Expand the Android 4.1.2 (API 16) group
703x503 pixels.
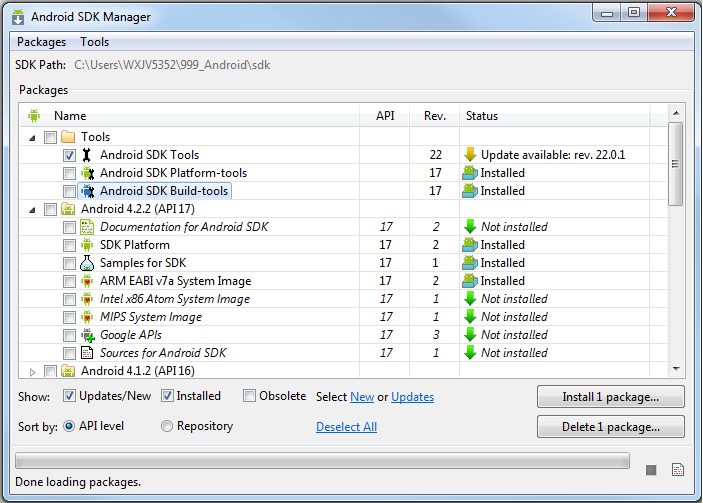(32, 372)
